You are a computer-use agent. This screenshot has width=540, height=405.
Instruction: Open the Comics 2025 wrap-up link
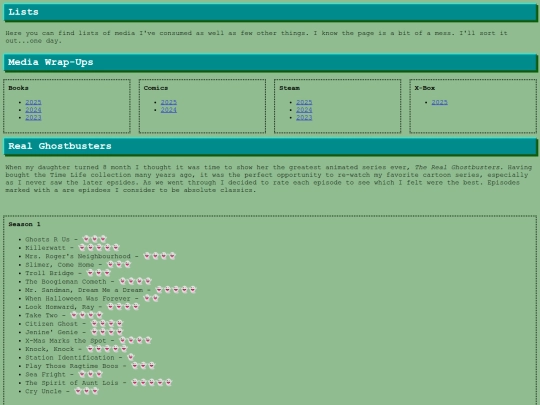pos(168,102)
